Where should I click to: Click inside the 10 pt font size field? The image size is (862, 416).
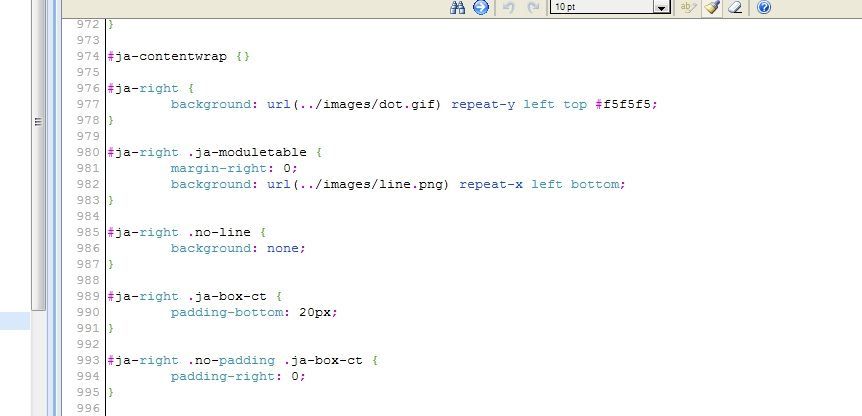pos(602,8)
